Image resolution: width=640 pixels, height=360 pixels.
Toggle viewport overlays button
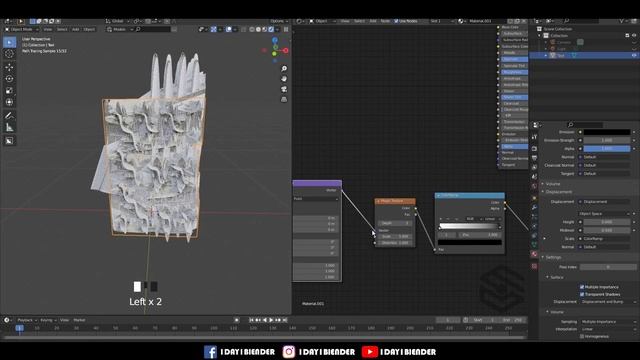(x=230, y=29)
